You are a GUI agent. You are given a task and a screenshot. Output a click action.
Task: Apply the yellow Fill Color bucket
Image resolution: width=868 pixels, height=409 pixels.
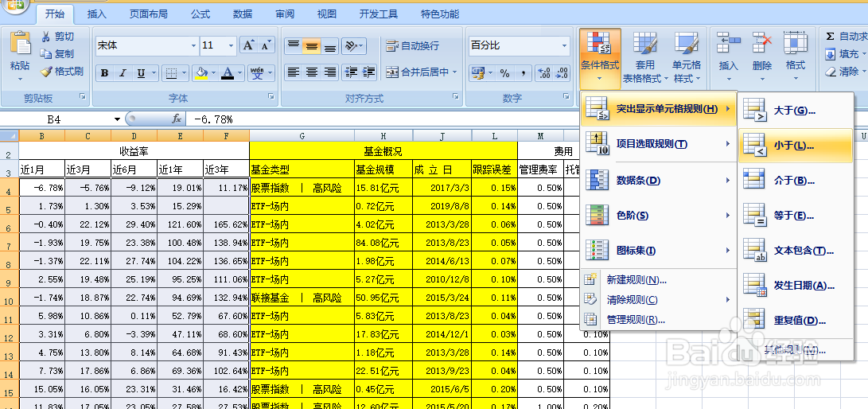201,72
